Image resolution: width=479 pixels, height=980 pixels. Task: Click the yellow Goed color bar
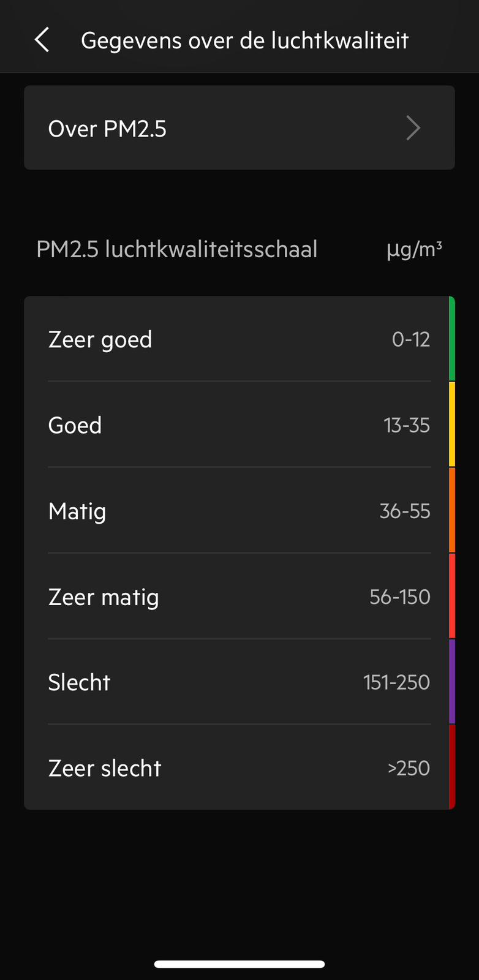[451, 424]
